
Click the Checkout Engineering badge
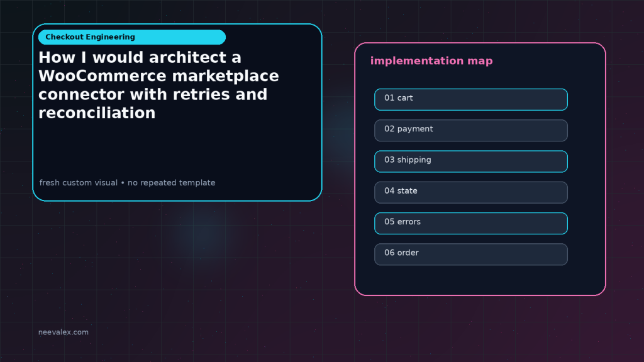click(132, 37)
